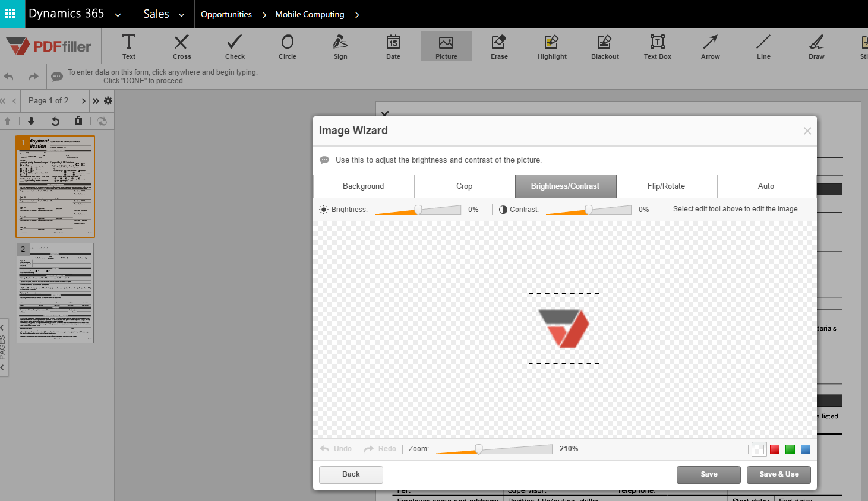
Task: Click the speech bubble hint icon
Action: pyautogui.click(x=57, y=77)
